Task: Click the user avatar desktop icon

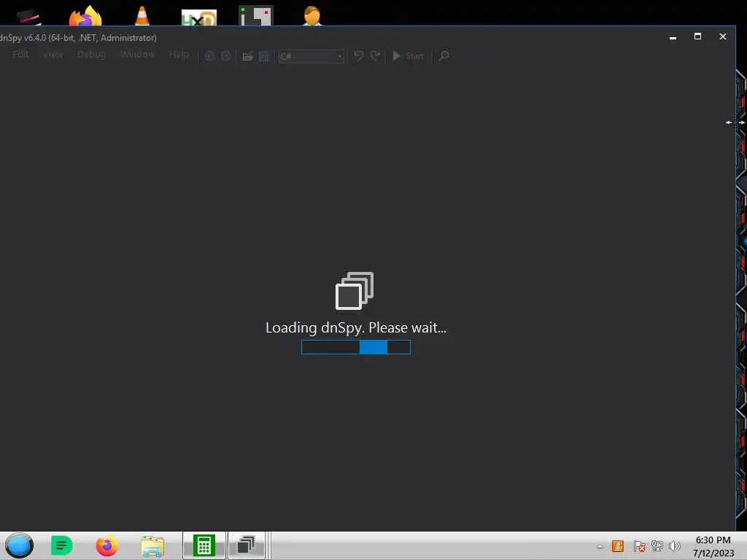Action: (312, 15)
